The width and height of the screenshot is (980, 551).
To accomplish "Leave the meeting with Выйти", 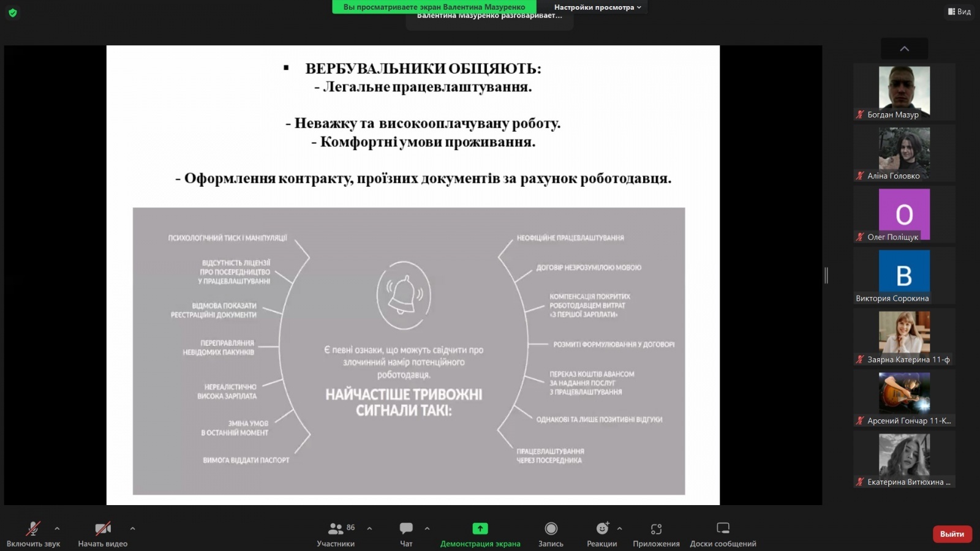I will coord(952,534).
